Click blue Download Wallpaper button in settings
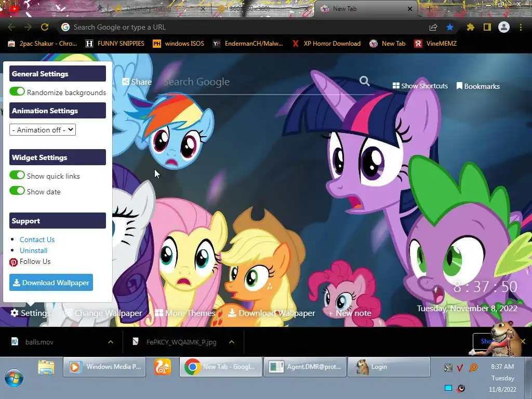Image resolution: width=532 pixels, height=399 pixels. [x=51, y=282]
